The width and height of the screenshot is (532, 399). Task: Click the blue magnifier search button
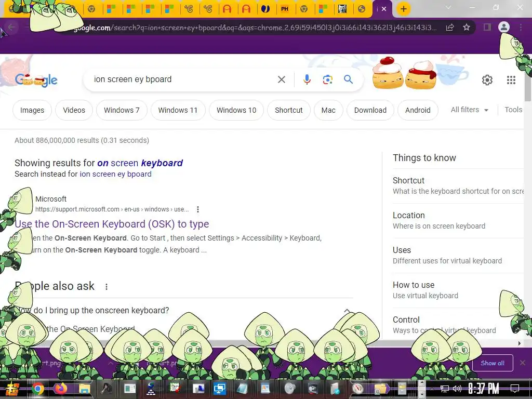tap(348, 79)
